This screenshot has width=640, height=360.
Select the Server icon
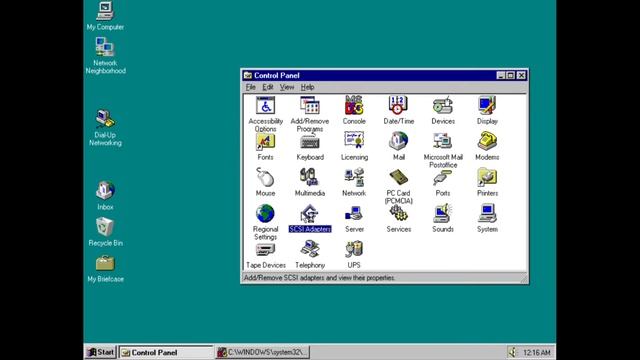click(x=354, y=213)
